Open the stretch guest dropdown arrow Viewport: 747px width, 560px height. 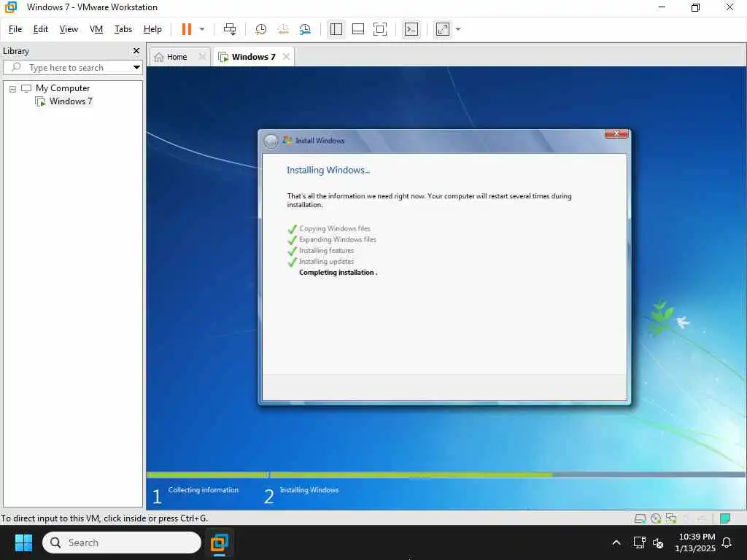tap(458, 29)
